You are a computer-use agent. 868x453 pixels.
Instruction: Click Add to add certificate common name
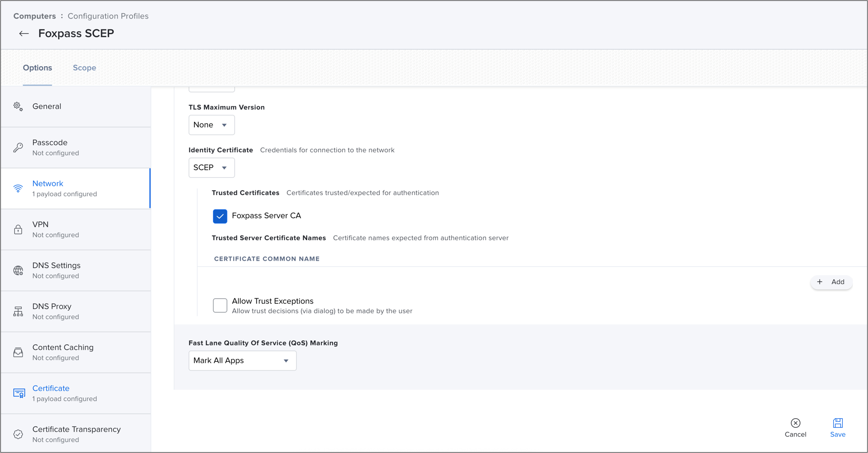(831, 282)
